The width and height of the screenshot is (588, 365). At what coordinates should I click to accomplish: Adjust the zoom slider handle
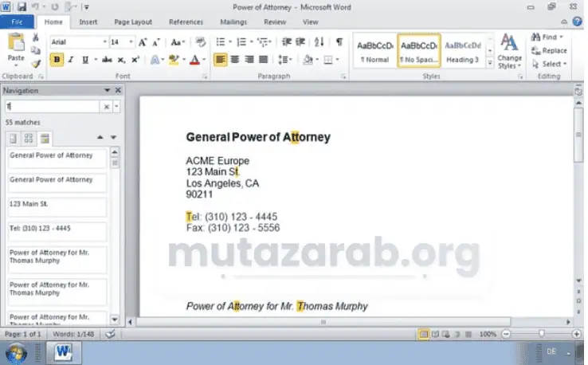541,333
